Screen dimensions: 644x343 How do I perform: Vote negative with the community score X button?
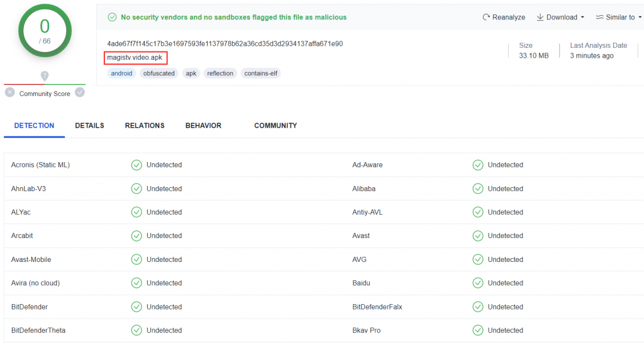(x=10, y=93)
